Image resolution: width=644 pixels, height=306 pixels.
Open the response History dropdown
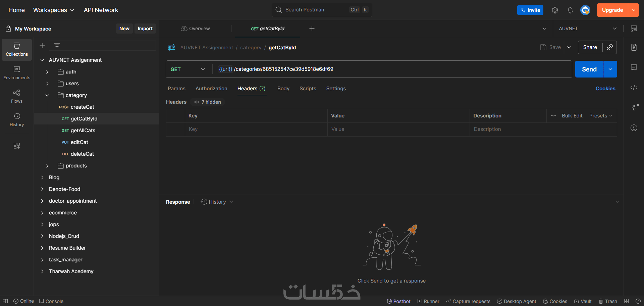coord(217,202)
